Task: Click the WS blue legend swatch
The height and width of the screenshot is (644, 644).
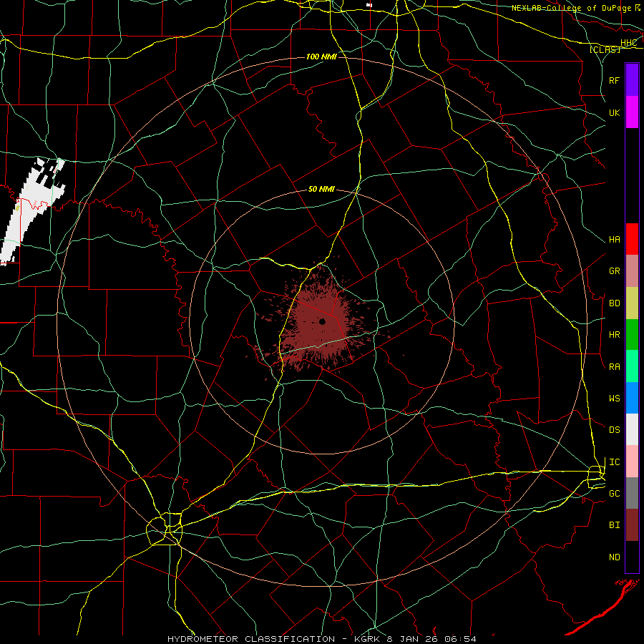Action: [632, 398]
